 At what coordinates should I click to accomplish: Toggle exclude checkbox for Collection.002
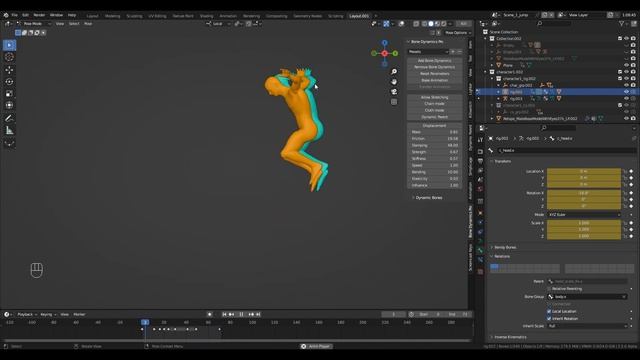620,38
